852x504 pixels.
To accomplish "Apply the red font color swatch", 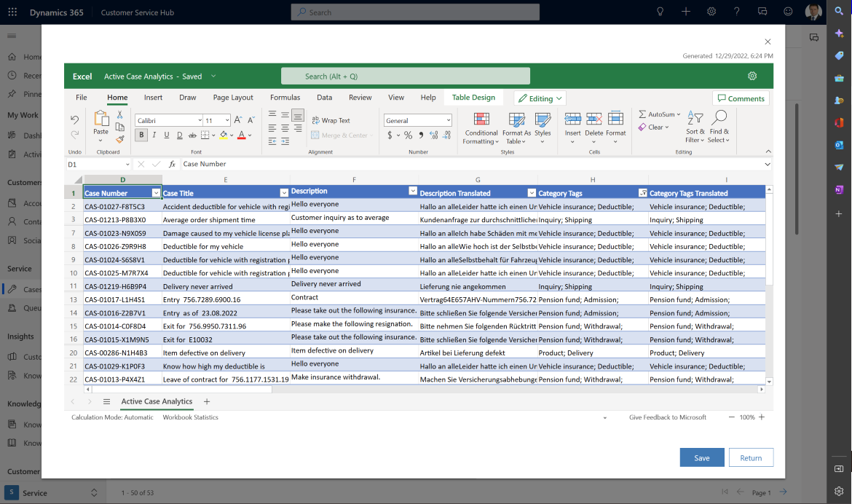I will [x=241, y=135].
